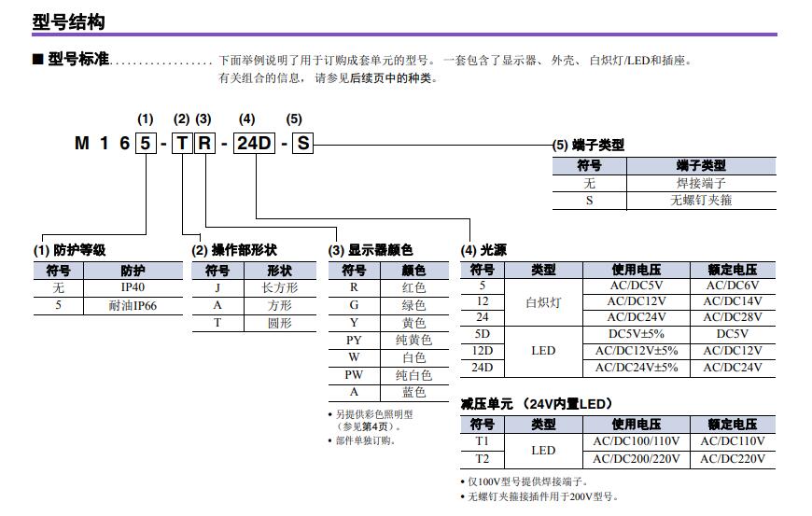The width and height of the screenshot is (812, 516).
Task: Select 纯黄色 color cell
Action: (x=413, y=340)
